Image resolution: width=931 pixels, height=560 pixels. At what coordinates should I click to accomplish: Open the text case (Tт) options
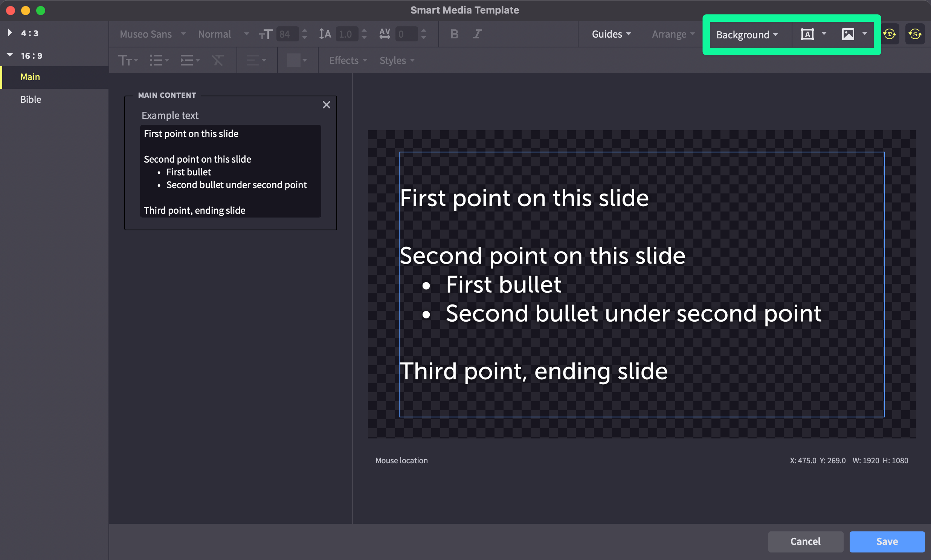coord(128,60)
